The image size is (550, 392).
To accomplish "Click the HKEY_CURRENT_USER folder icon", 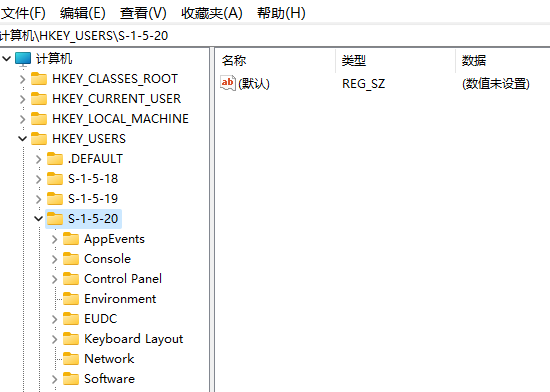I will pos(39,99).
